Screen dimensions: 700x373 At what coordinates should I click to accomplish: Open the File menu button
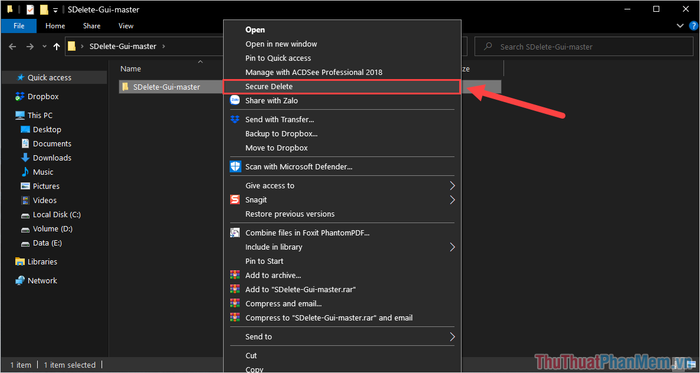(19, 26)
